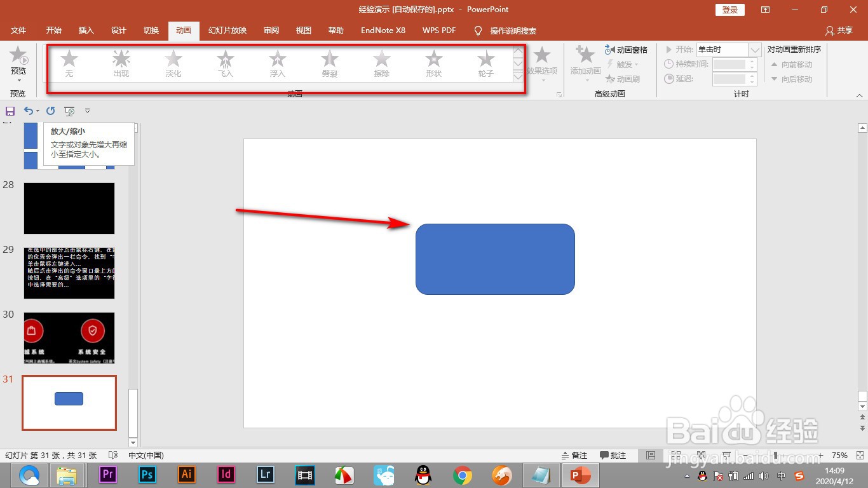Image resolution: width=868 pixels, height=488 pixels.
Task: Open the 动画窗格 animation pane
Action: coord(627,50)
